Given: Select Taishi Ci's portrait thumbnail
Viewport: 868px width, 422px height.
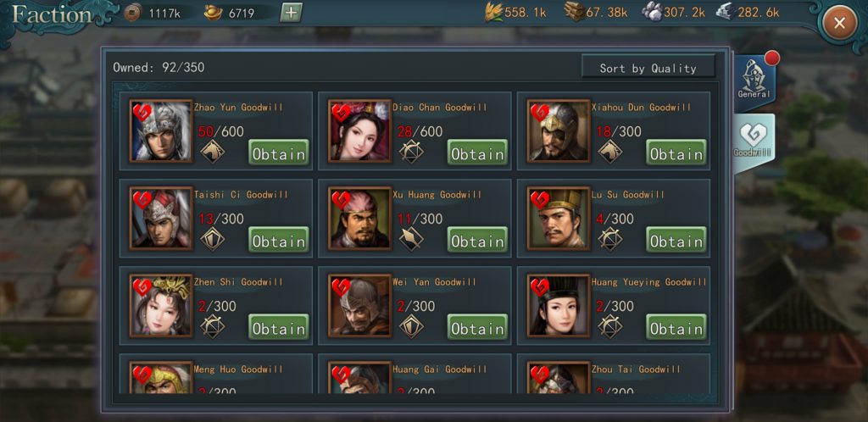Looking at the screenshot, I should (161, 219).
